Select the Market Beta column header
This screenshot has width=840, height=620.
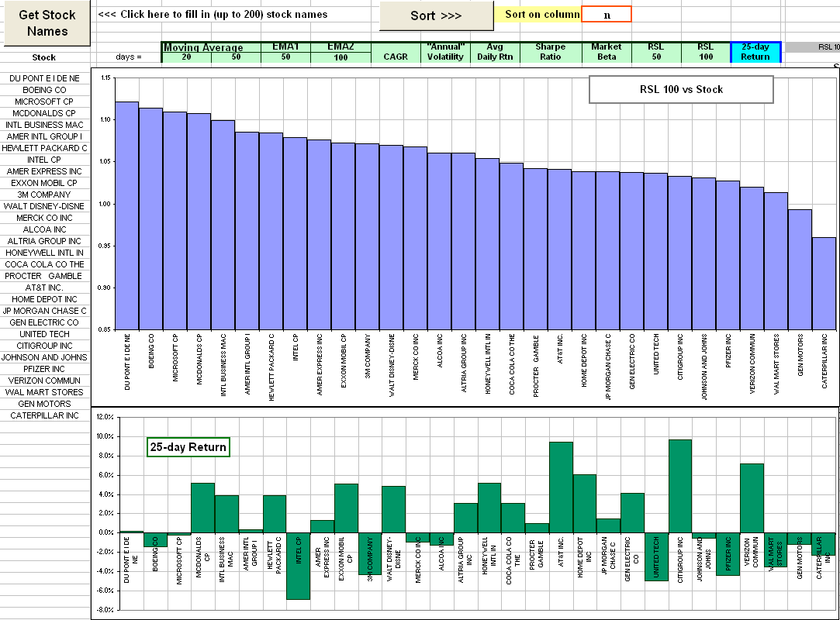click(x=607, y=53)
